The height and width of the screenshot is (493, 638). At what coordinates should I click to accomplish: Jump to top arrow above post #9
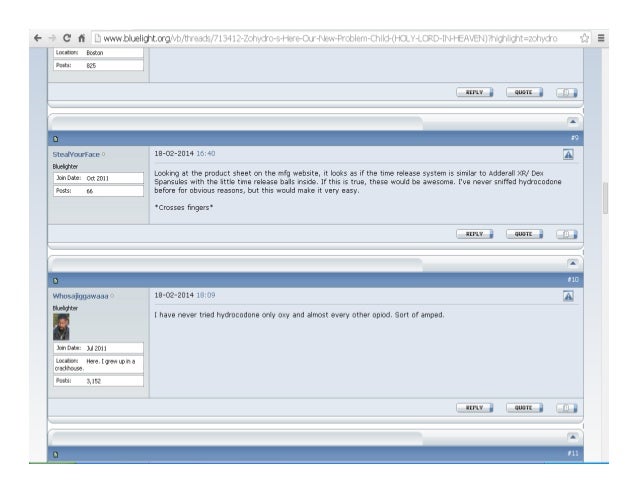click(x=572, y=122)
